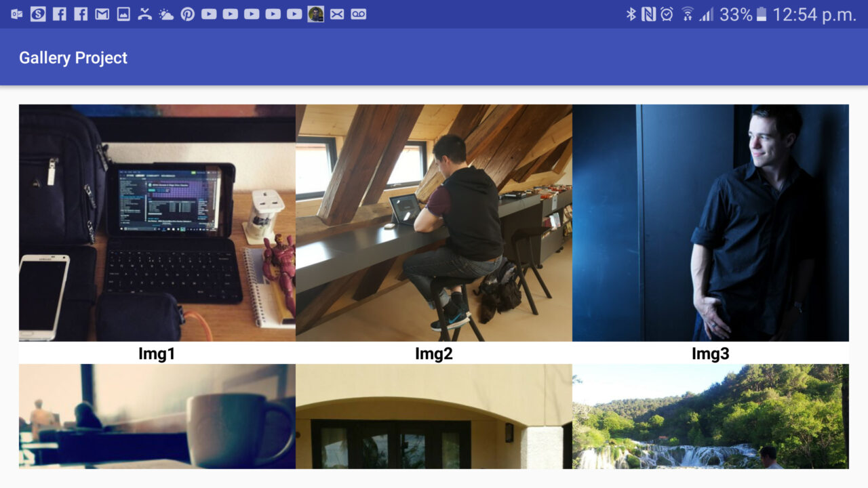Image resolution: width=868 pixels, height=488 pixels.
Task: Tap the 33% battery percentage text
Action: (736, 14)
